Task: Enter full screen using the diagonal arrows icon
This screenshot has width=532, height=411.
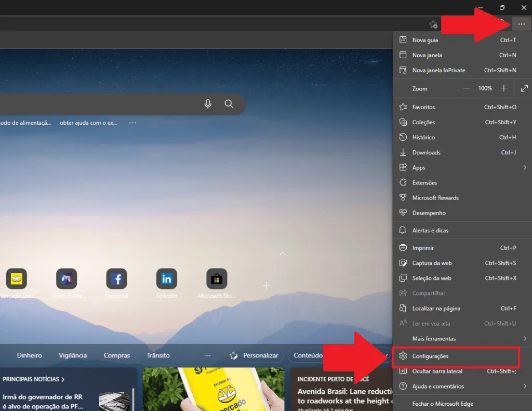Action: (524, 88)
